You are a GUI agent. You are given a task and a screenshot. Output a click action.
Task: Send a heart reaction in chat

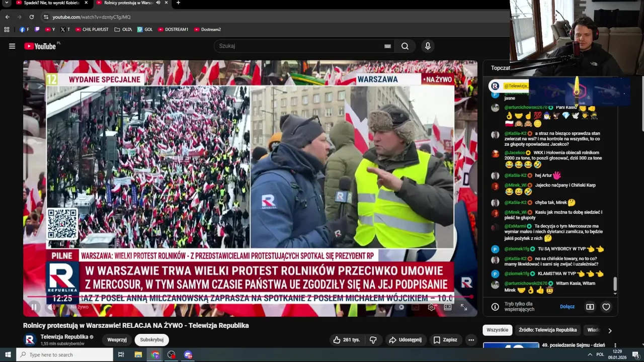coord(606,307)
